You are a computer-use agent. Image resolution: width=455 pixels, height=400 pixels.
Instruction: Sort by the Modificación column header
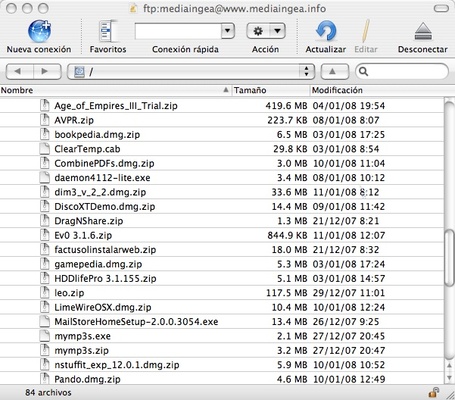coord(382,90)
